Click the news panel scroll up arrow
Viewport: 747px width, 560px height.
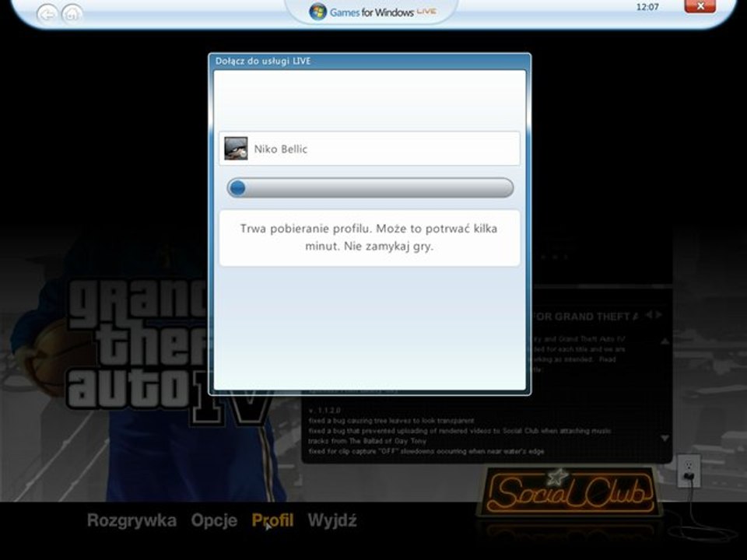coord(665,341)
